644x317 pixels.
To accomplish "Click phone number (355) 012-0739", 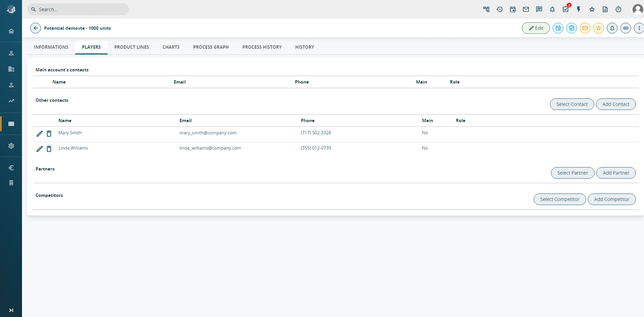I will [316, 148].
